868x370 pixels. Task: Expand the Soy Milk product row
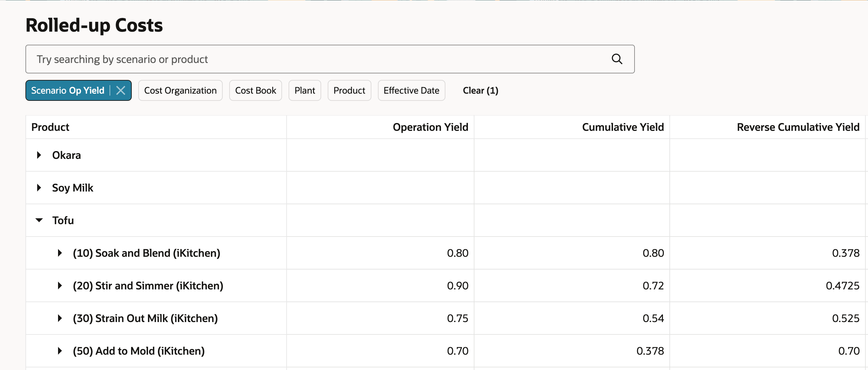click(x=39, y=188)
